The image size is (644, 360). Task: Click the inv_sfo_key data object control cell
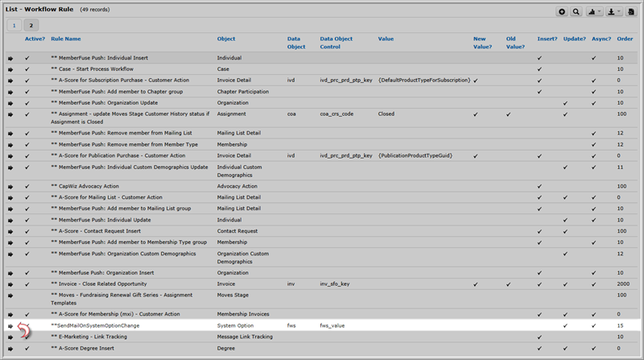(334, 284)
